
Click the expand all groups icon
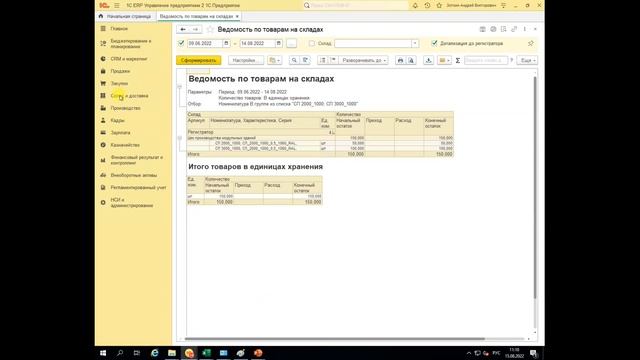point(322,60)
